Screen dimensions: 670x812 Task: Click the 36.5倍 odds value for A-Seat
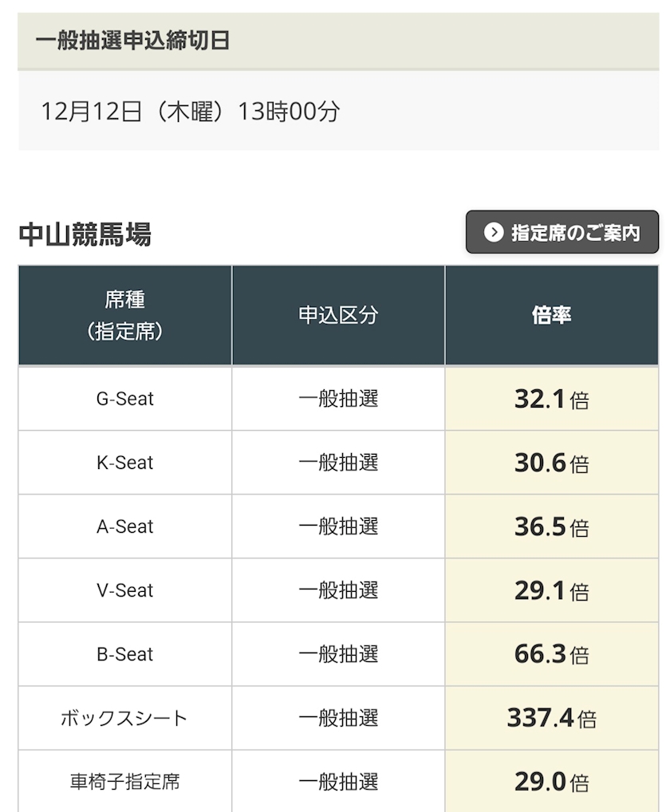pyautogui.click(x=551, y=526)
